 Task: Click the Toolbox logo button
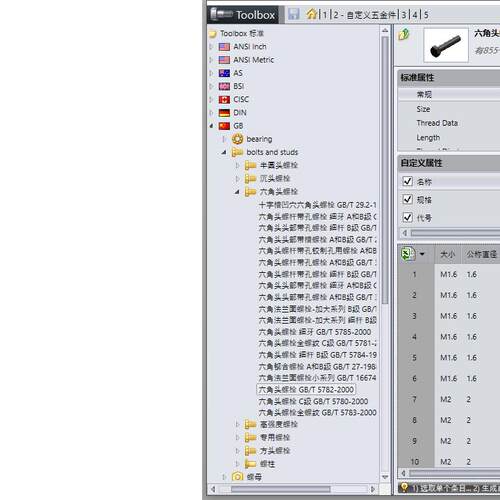tap(244, 15)
